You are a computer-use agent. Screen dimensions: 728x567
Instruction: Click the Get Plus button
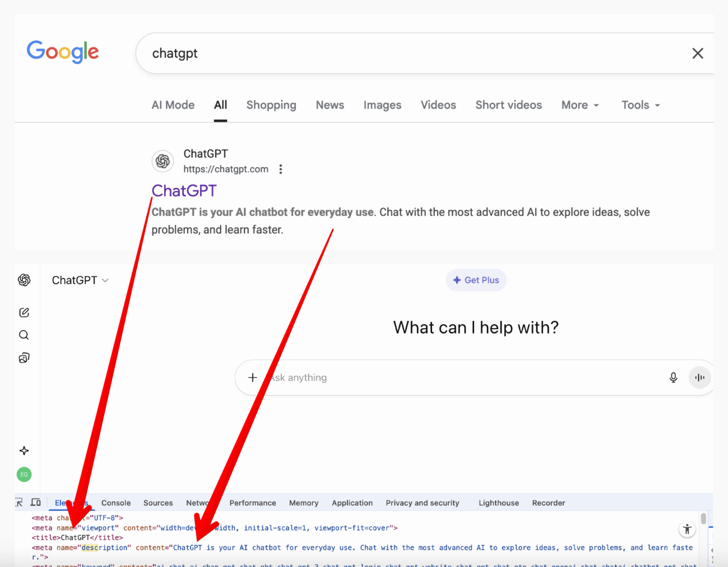476,280
